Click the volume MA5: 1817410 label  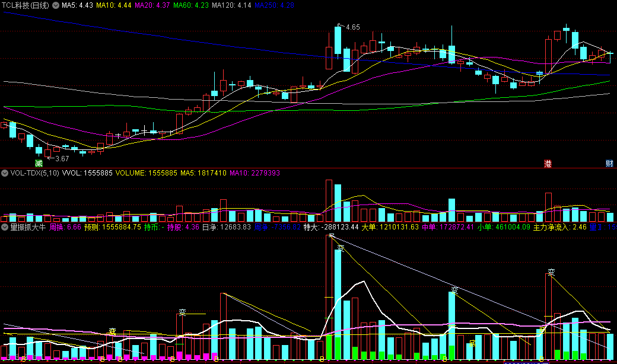[203, 173]
